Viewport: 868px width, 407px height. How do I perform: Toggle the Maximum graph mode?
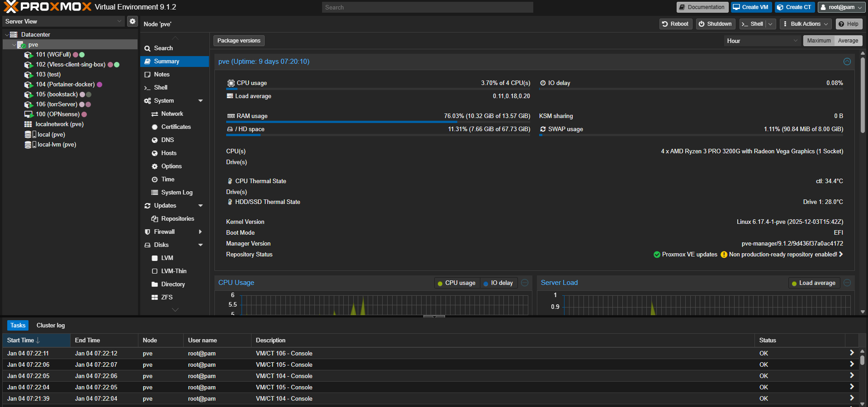pos(819,41)
